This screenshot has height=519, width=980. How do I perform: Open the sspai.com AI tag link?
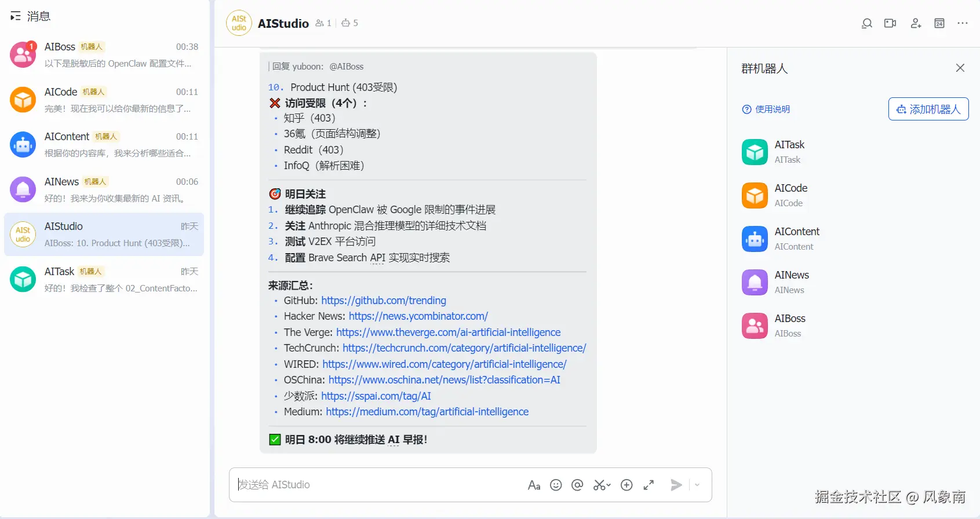(x=376, y=396)
